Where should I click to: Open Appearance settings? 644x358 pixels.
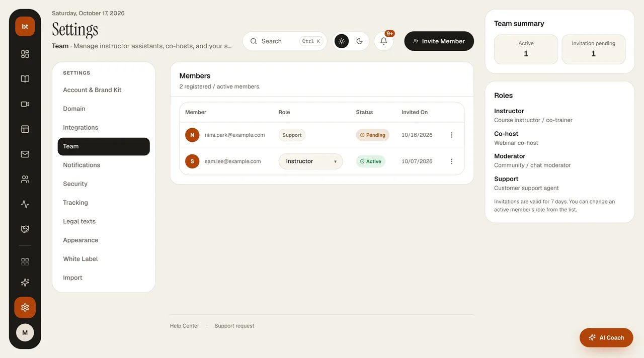tap(104, 240)
